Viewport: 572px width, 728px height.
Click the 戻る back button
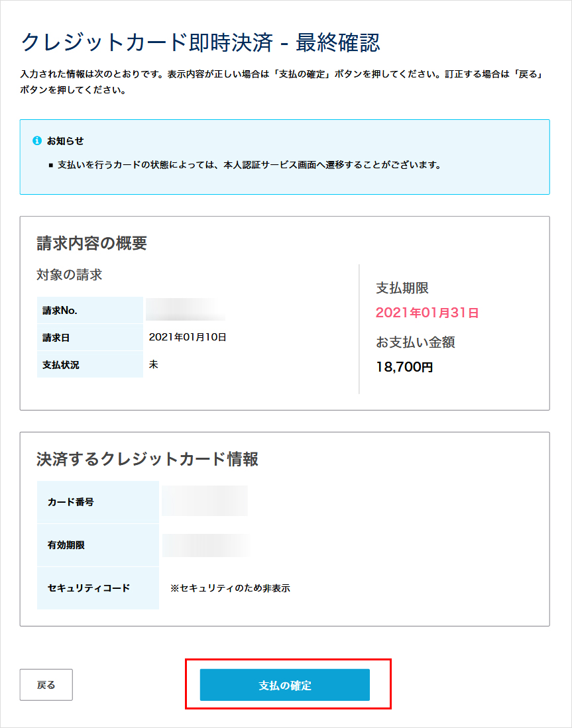(x=46, y=685)
